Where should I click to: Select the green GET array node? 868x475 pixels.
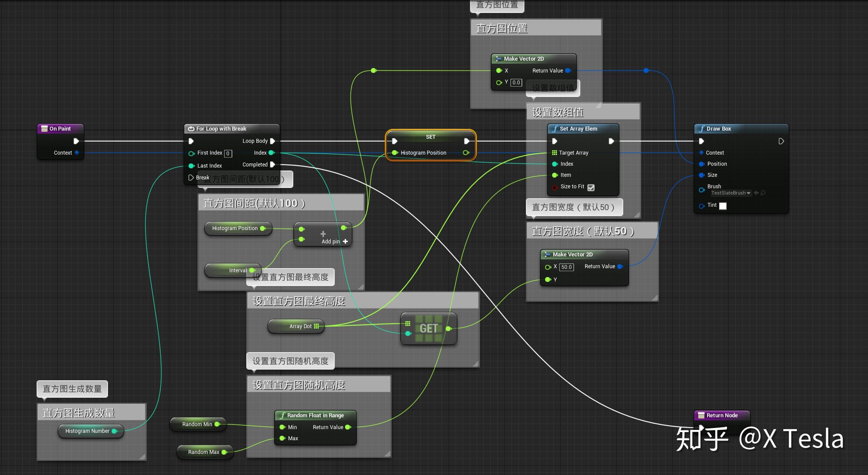(x=428, y=329)
